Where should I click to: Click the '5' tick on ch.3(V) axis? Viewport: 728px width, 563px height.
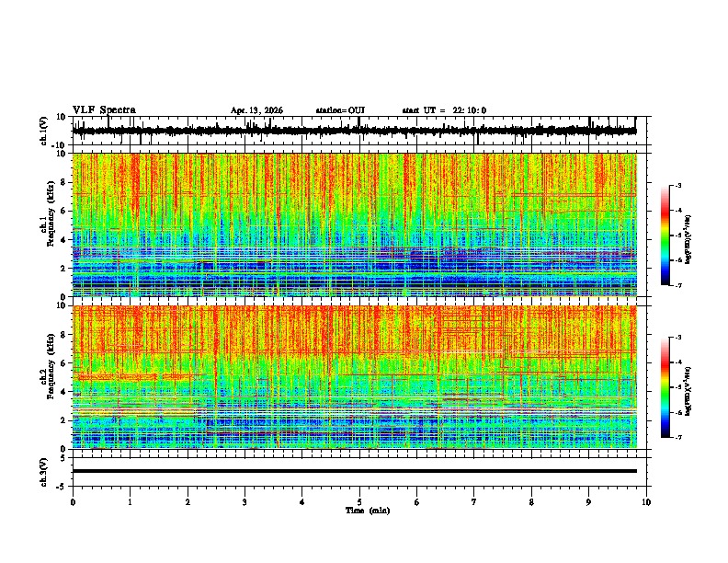tap(63, 458)
